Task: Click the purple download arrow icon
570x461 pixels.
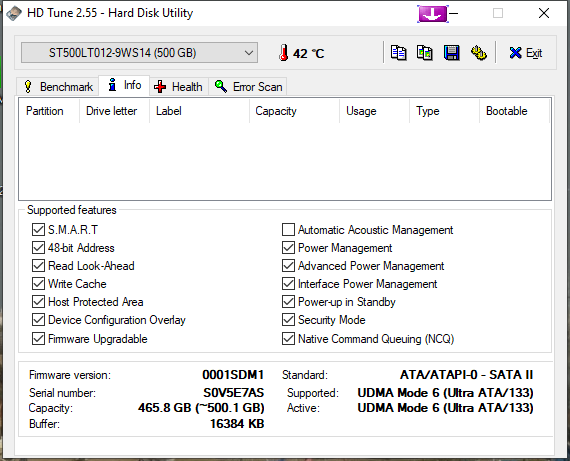Action: 433,14
